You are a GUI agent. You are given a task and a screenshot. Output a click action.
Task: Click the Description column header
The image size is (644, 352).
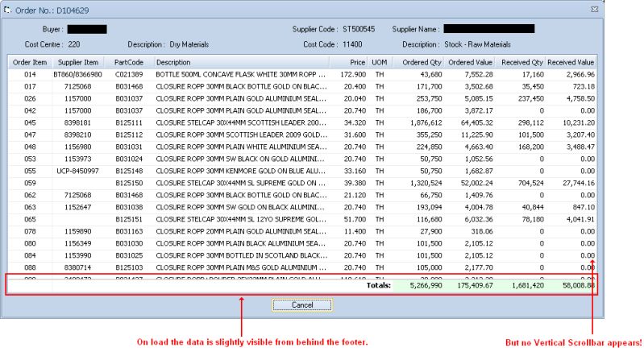click(x=241, y=62)
